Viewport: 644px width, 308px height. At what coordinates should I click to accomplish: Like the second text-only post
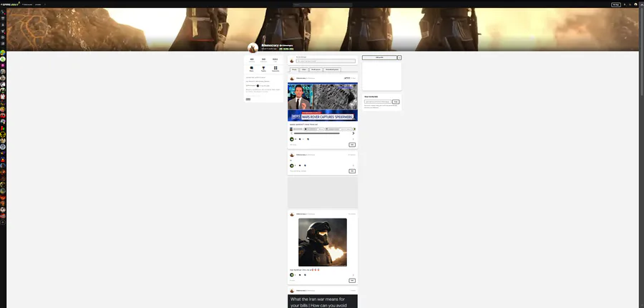(x=292, y=165)
